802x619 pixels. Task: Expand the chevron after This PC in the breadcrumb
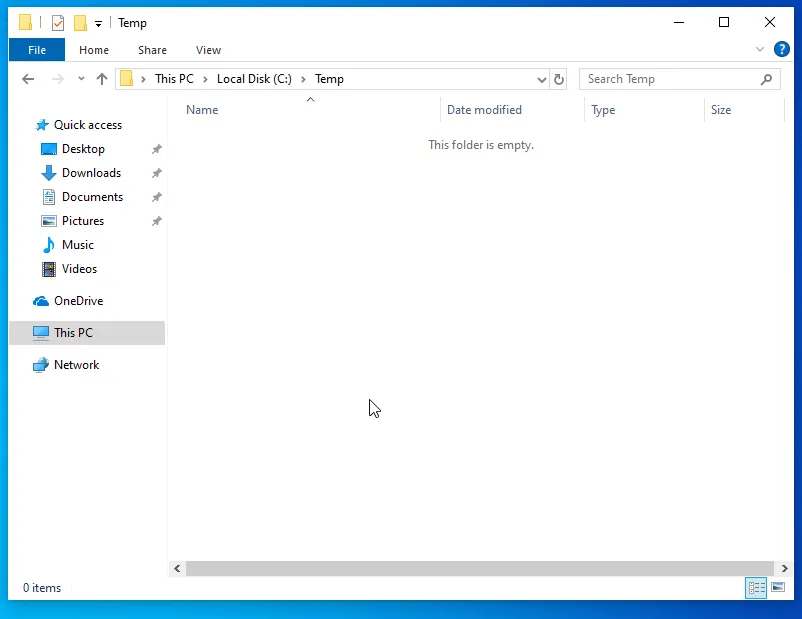click(205, 79)
